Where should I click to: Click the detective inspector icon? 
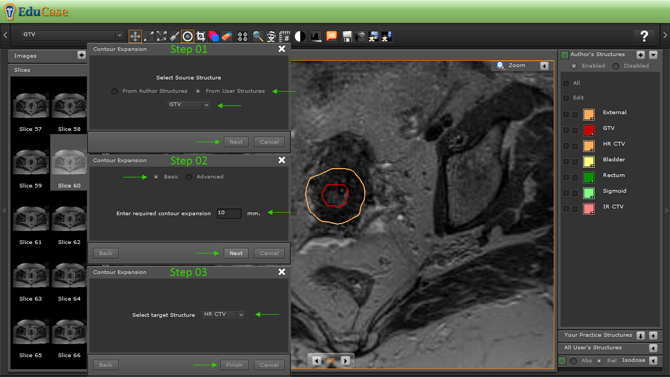271,36
